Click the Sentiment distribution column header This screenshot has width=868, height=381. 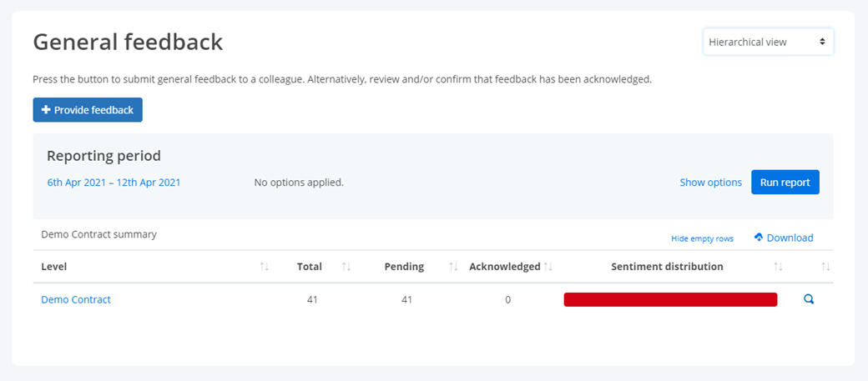click(667, 267)
